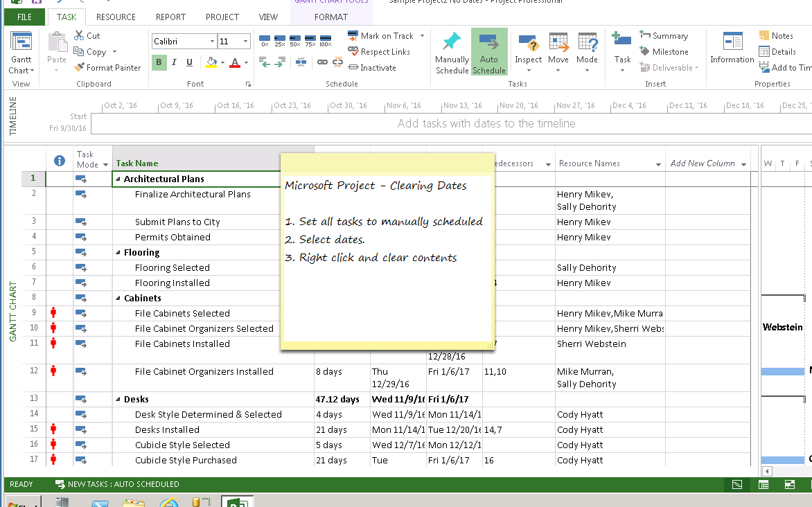This screenshot has width=812, height=507.
Task: Select the Permits Obtained task name cell
Action: [x=173, y=238]
